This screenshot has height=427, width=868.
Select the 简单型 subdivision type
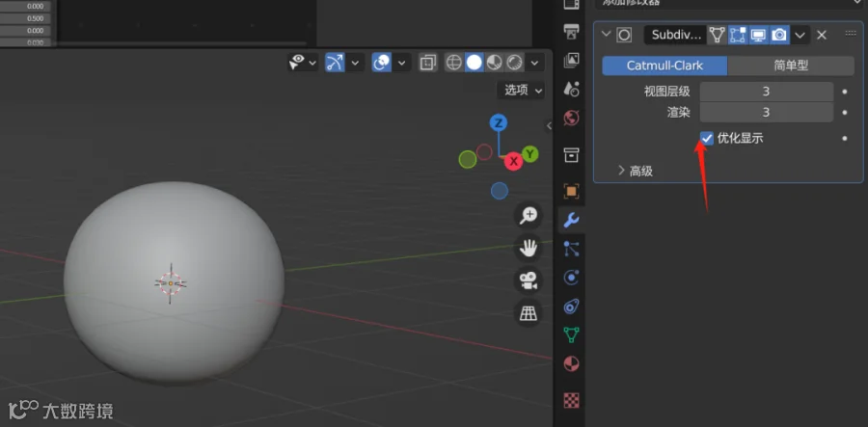pyautogui.click(x=791, y=66)
